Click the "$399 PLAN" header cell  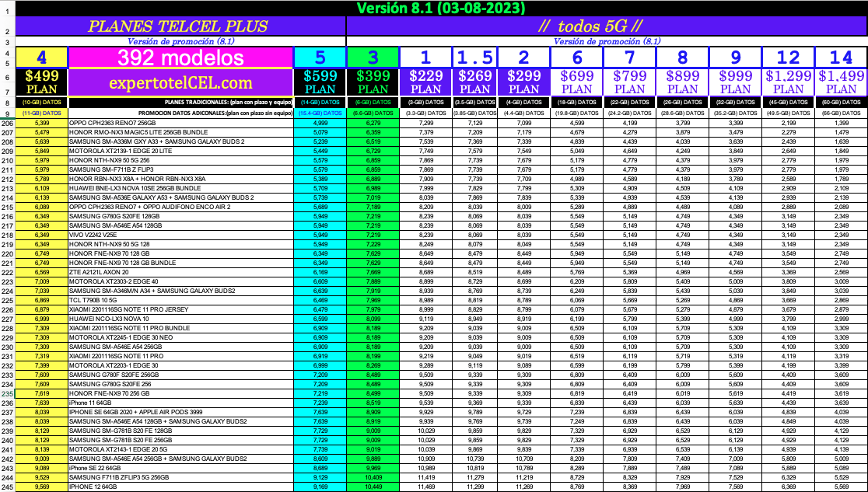[373, 82]
